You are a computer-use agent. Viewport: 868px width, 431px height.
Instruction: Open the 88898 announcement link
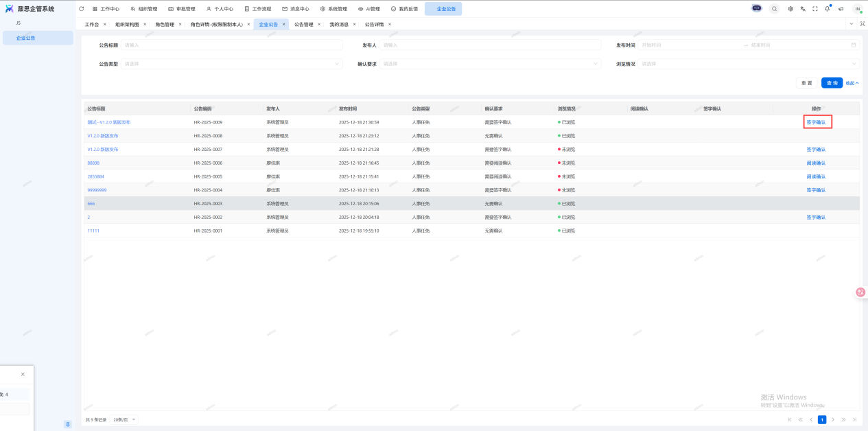point(93,163)
